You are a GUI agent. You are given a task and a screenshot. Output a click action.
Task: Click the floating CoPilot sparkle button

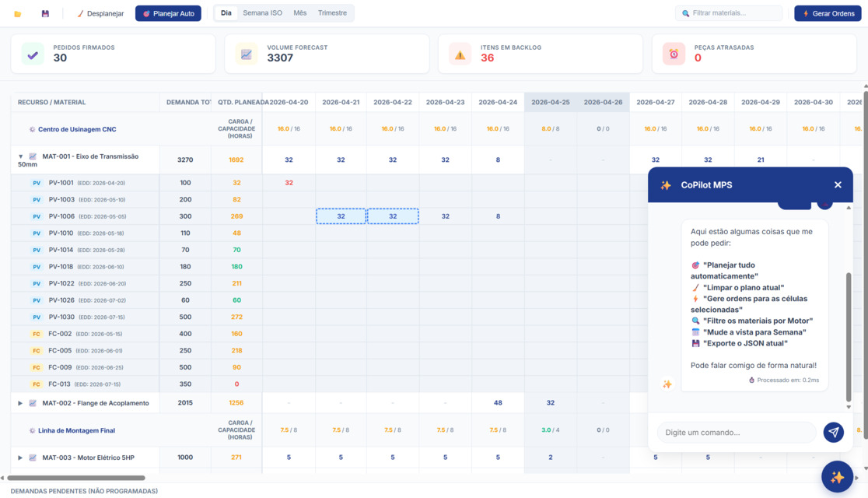(x=837, y=477)
